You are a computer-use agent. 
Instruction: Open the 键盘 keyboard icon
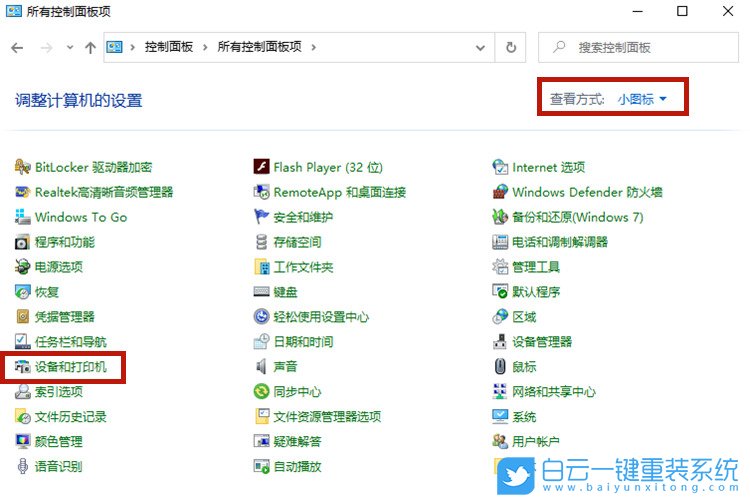[x=261, y=291]
